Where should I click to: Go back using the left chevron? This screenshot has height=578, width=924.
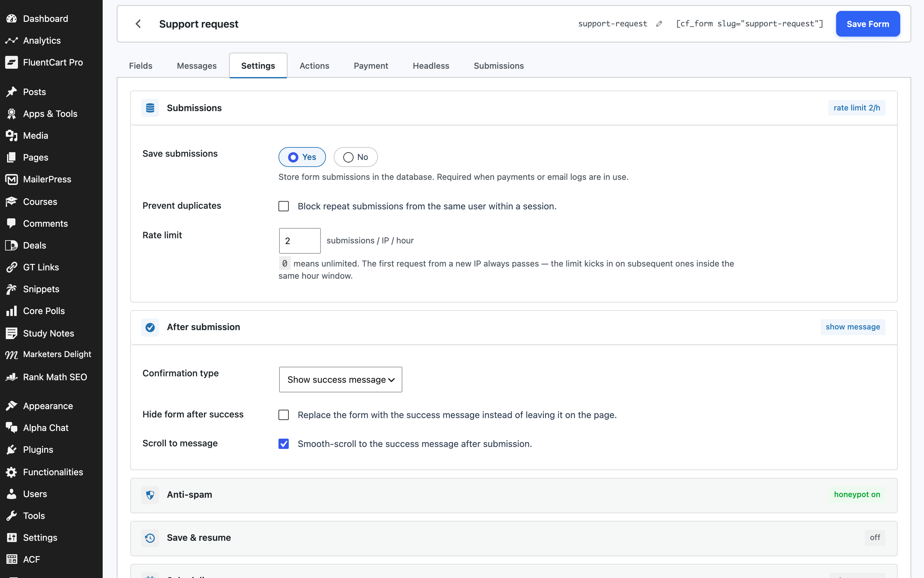point(138,24)
